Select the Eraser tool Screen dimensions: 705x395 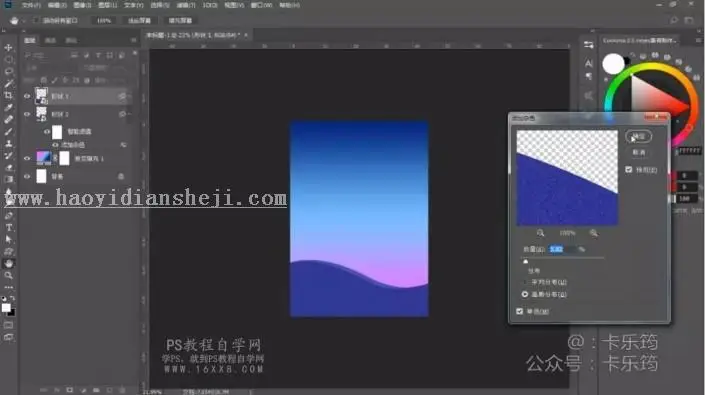pos(8,168)
